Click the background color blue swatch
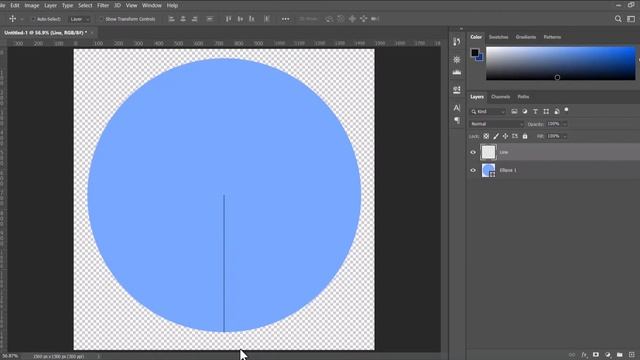 coord(480,58)
